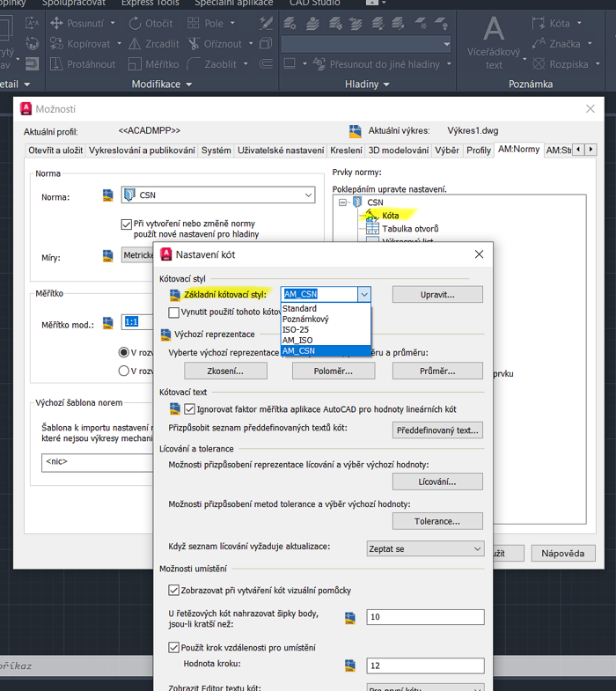Viewport: 616px width, 691px height.
Task: Select the Kóta item in CSN tree
Action: click(x=390, y=216)
